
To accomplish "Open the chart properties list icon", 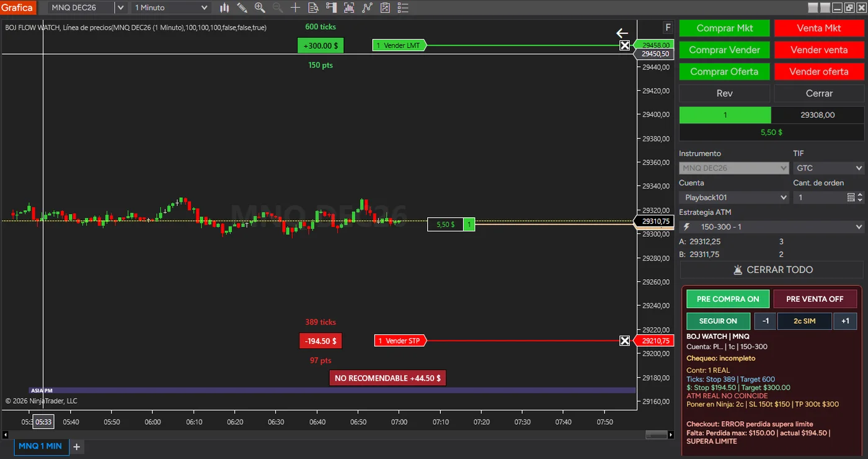I will pyautogui.click(x=403, y=7).
